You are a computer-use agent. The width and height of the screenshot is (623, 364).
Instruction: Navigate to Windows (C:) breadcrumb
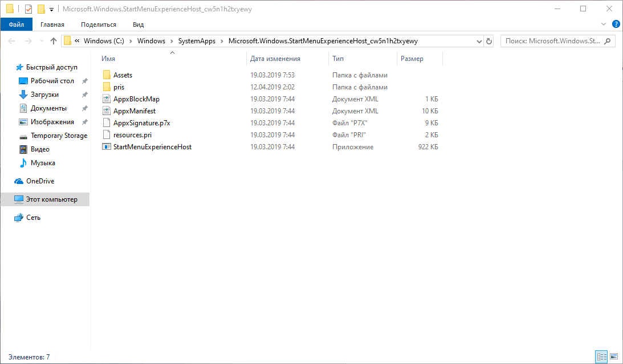coord(104,41)
